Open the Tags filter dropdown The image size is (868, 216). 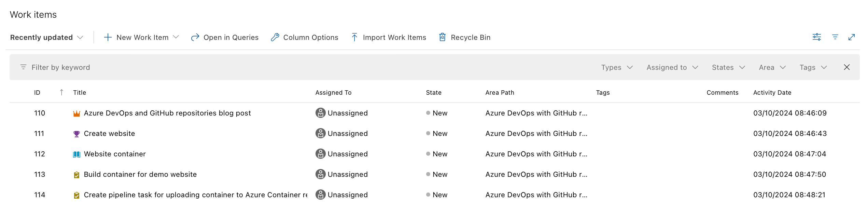click(813, 67)
